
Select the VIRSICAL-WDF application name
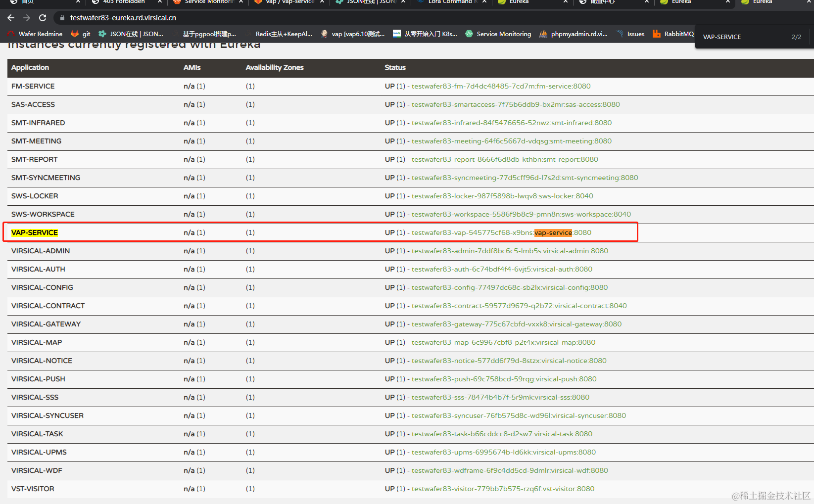[x=37, y=470]
